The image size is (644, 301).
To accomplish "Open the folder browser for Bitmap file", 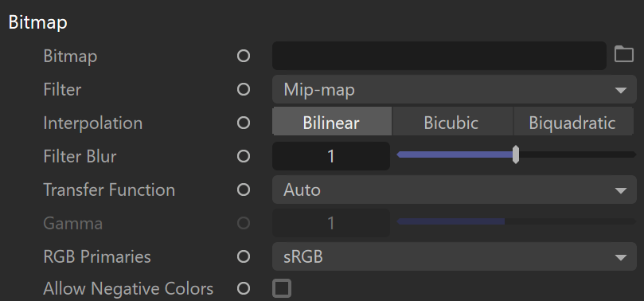I will (624, 54).
